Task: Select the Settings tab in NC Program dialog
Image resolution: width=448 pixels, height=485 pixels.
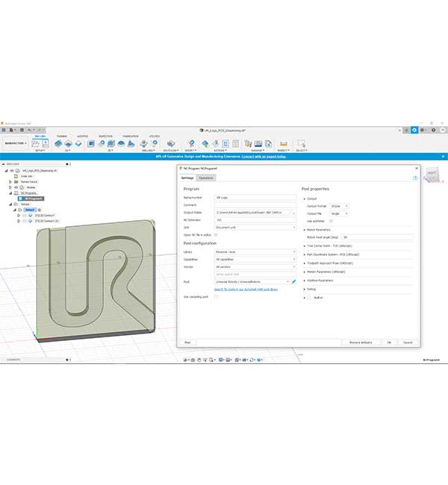Action: pyautogui.click(x=187, y=178)
